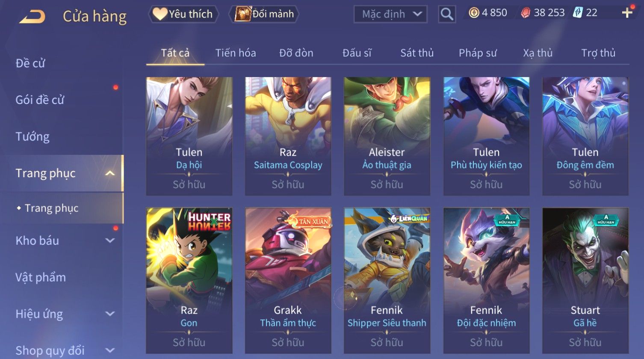Switch to the Sát thủ tab
The image size is (644, 359).
417,53
